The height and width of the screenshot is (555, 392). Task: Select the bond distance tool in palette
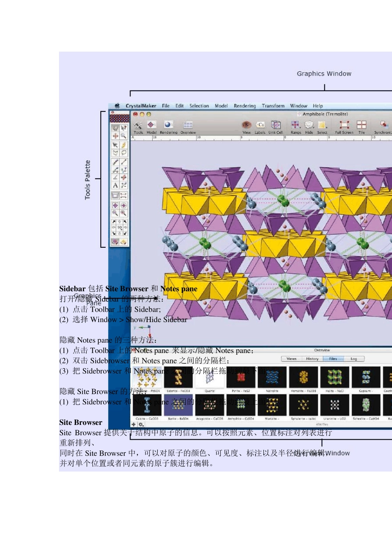[123, 162]
